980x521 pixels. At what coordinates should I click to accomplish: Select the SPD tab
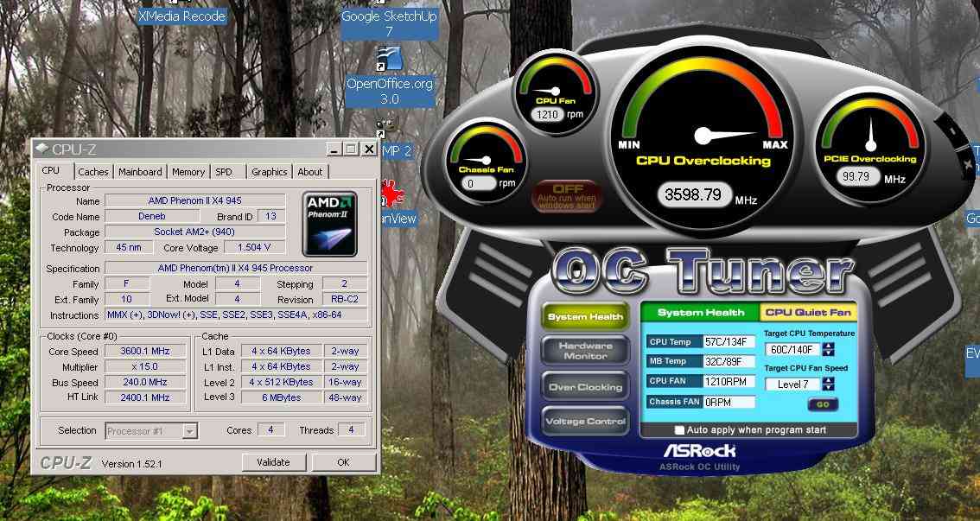tap(223, 172)
